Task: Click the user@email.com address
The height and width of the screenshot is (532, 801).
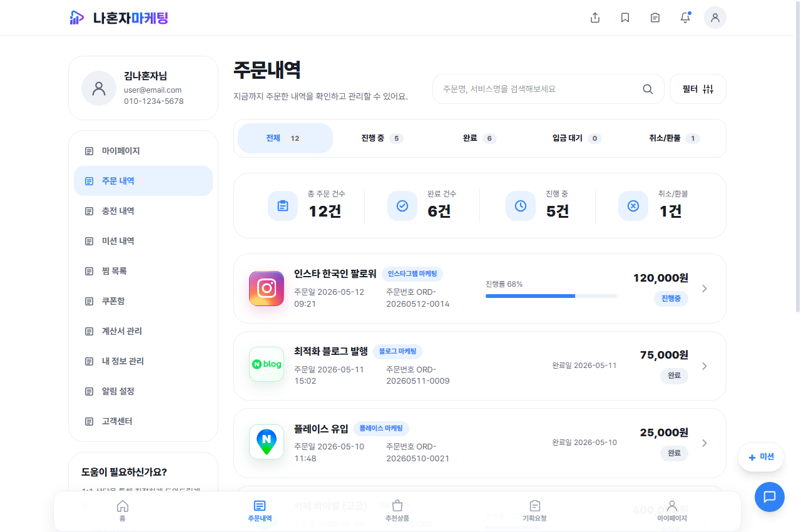Action: (153, 90)
